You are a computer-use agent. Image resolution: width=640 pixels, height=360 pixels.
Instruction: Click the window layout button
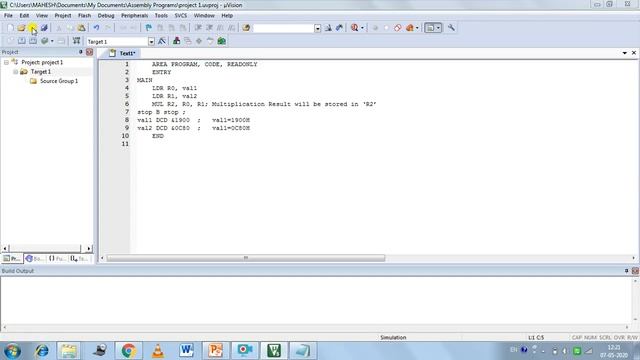(x=430, y=28)
